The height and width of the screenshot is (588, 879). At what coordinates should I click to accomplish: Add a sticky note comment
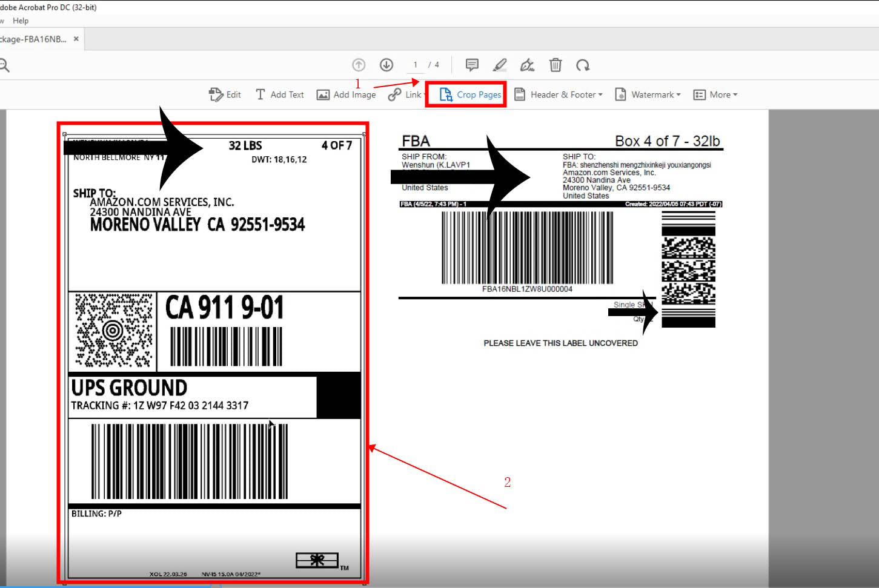pos(472,65)
